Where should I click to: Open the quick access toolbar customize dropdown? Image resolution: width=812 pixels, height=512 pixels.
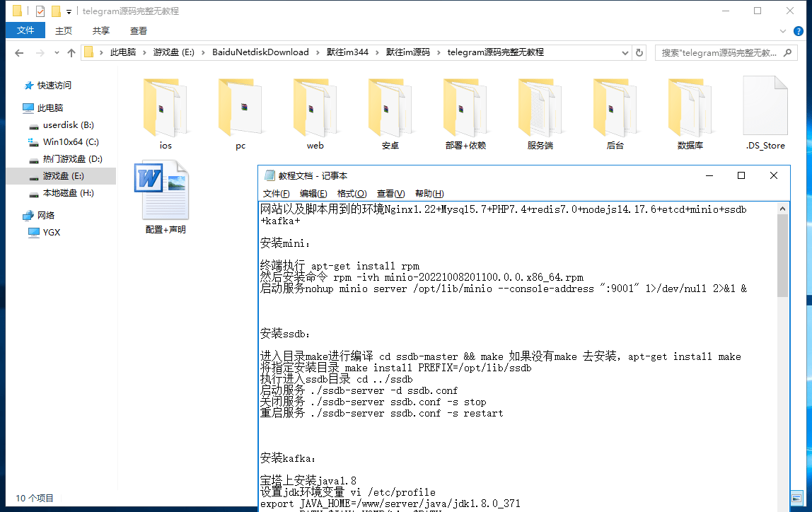click(x=69, y=11)
